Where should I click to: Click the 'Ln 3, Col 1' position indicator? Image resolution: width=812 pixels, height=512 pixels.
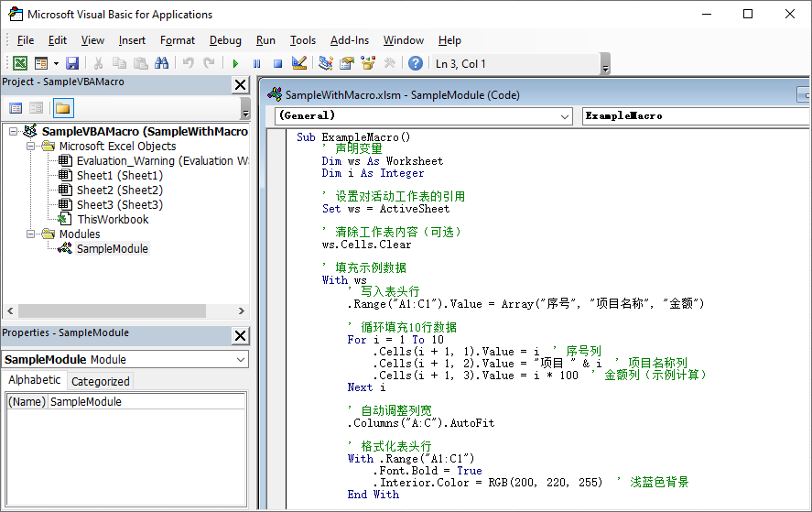pos(460,64)
